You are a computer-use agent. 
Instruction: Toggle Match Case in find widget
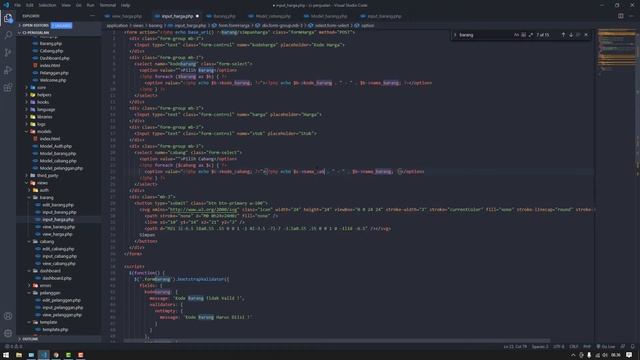point(516,35)
